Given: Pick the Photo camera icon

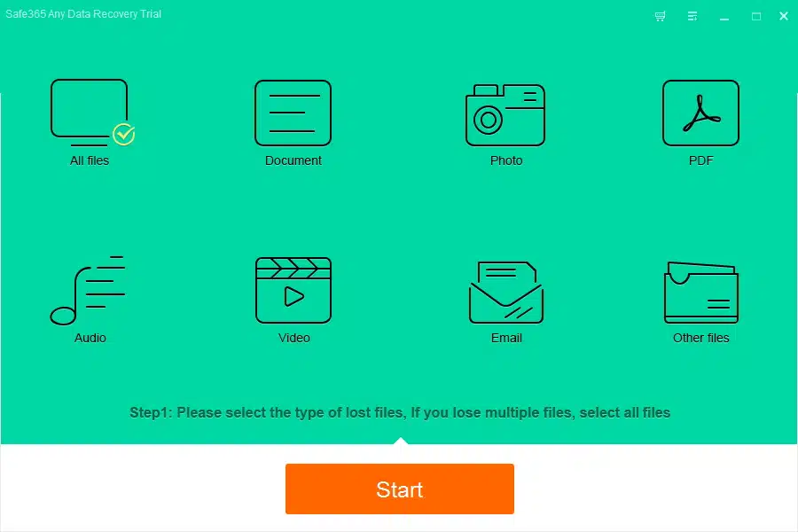Looking at the screenshot, I should click(505, 115).
